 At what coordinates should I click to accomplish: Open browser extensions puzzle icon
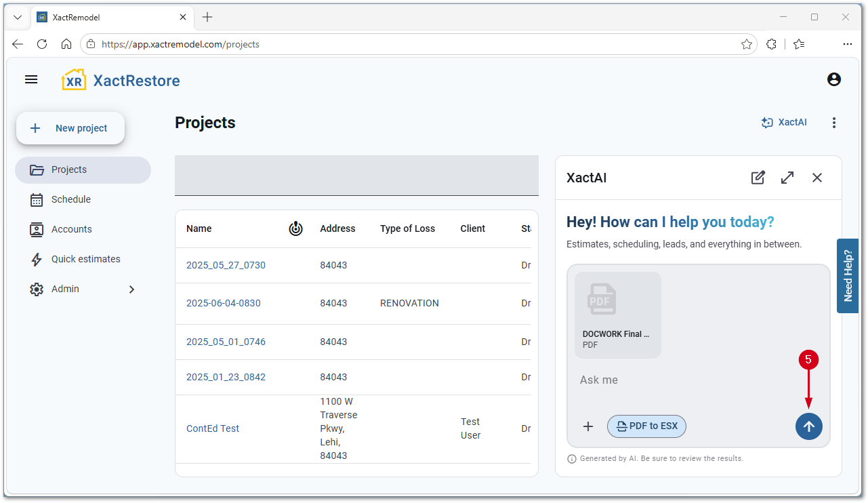[771, 44]
